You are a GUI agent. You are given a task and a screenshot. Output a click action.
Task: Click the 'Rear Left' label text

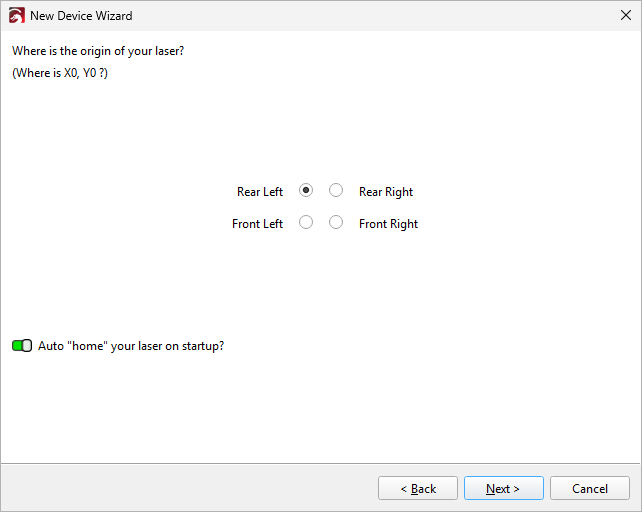(260, 192)
